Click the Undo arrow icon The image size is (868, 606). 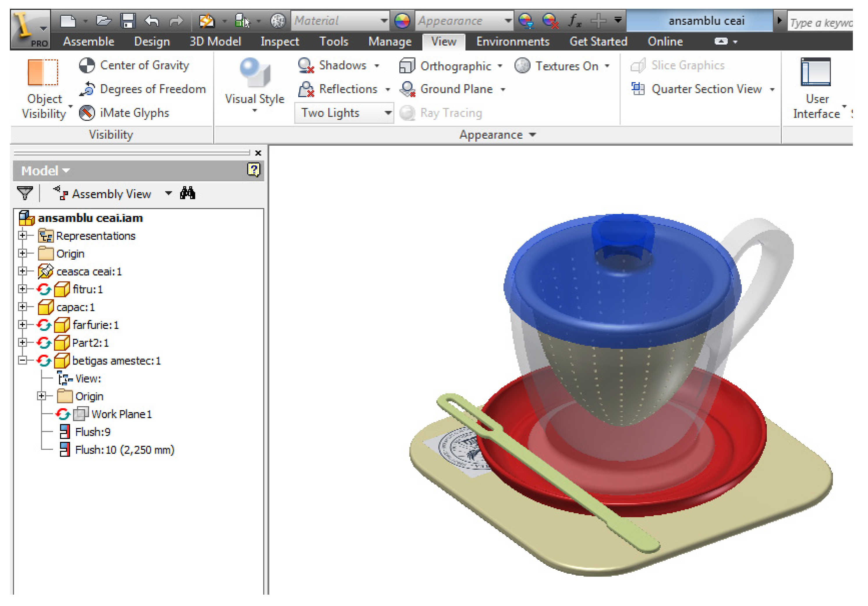click(152, 21)
